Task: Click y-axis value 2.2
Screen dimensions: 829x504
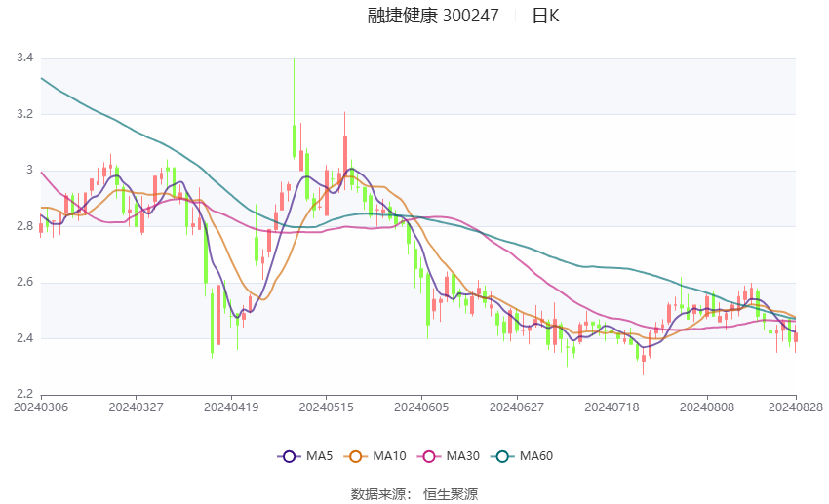Action: pyautogui.click(x=24, y=394)
